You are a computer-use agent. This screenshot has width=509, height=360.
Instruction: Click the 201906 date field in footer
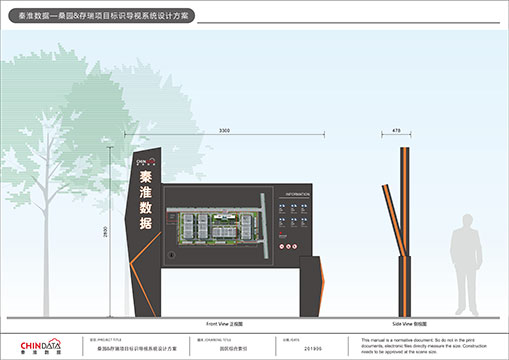click(x=313, y=348)
